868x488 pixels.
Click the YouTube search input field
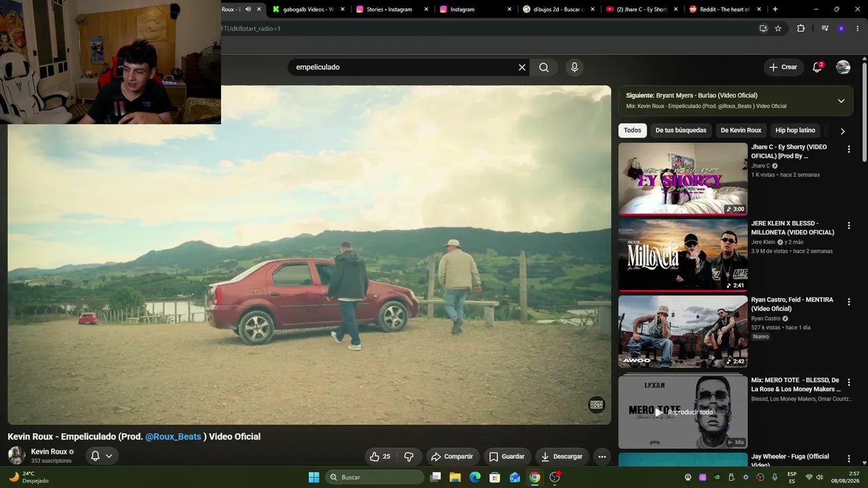pos(403,67)
